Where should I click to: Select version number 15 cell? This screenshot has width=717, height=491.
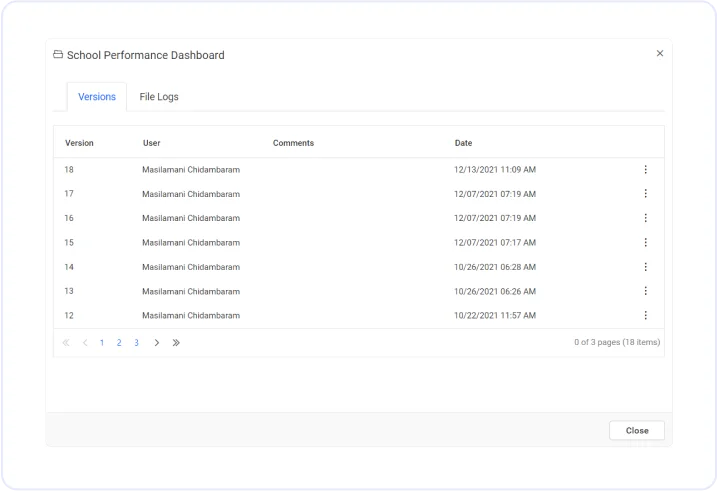point(69,242)
